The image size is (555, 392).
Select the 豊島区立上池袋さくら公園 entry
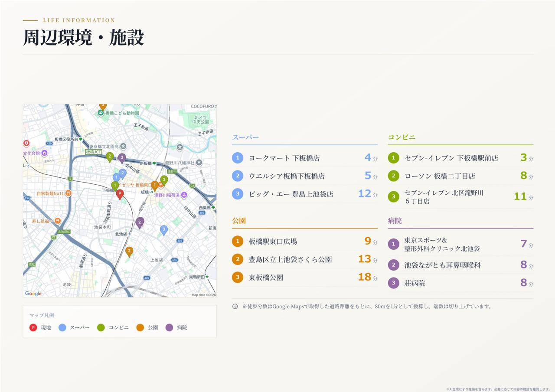pyautogui.click(x=305, y=259)
